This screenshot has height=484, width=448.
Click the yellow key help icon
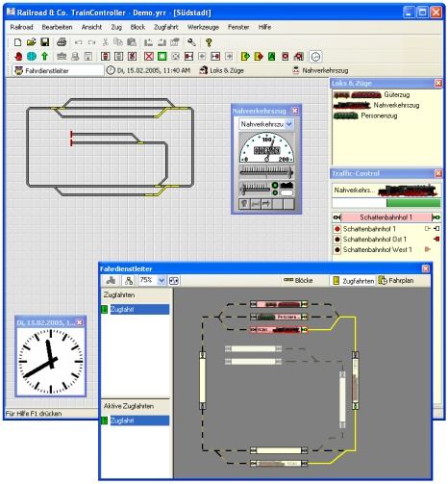click(209, 42)
